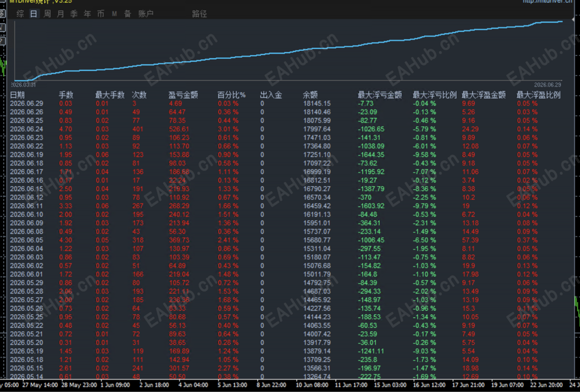This screenshot has height=392, width=580.
Task: Select the 2026.06.11 date cell
Action: 27,206
